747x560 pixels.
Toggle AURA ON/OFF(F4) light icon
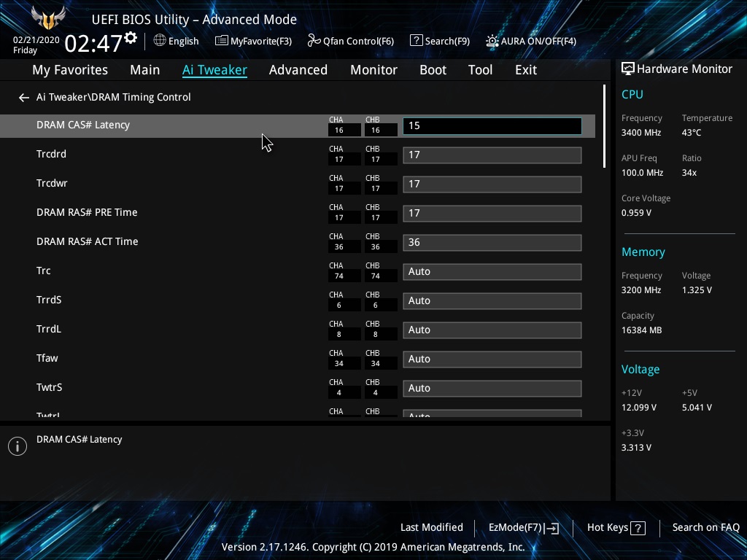click(x=492, y=41)
